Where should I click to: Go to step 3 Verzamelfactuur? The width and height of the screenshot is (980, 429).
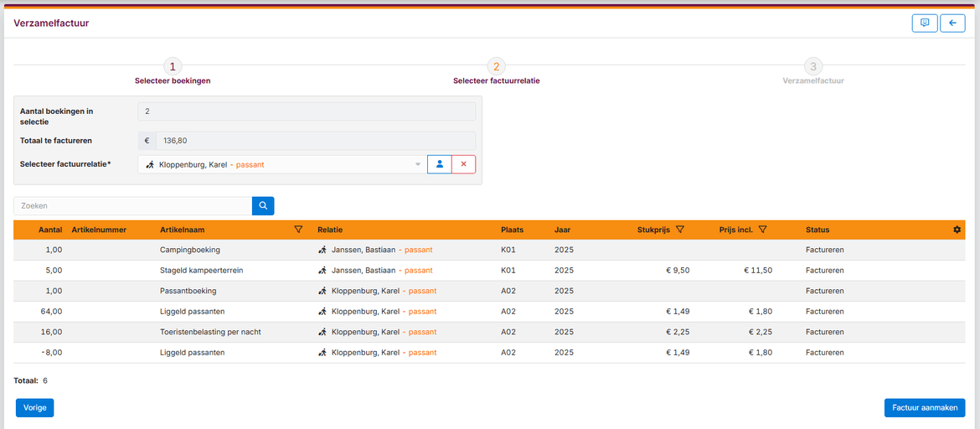click(812, 73)
